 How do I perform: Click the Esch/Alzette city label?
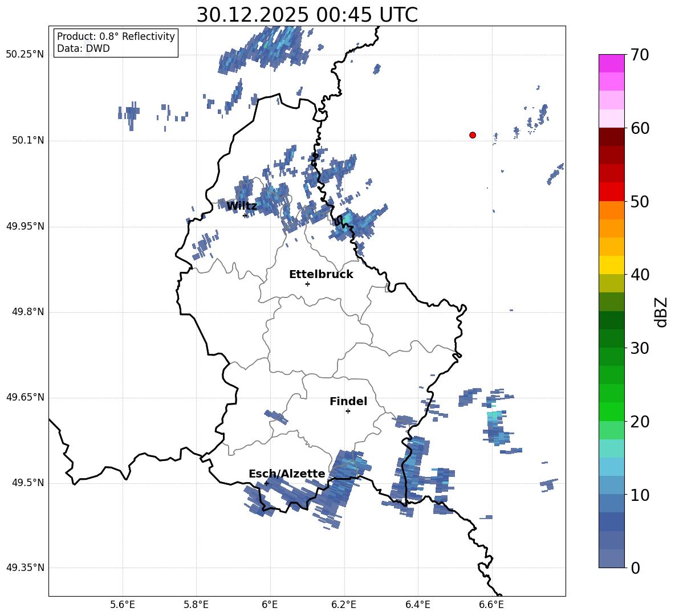click(x=287, y=474)
